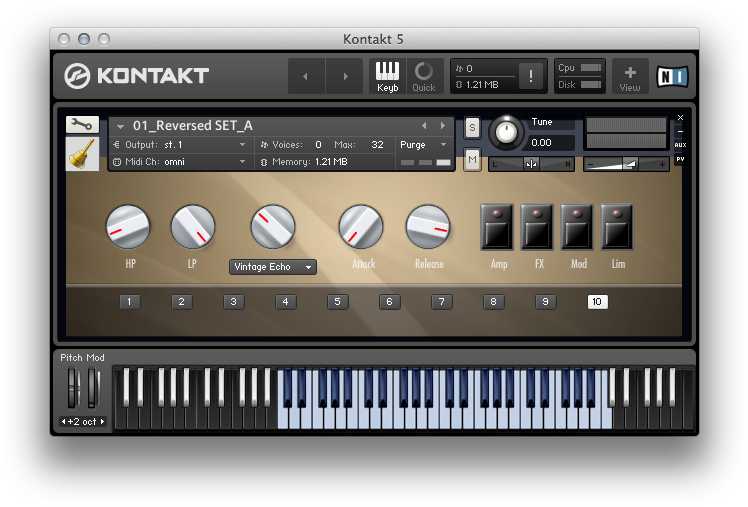The width and height of the screenshot is (748, 507).
Task: Select preset slot 8
Action: (x=493, y=301)
